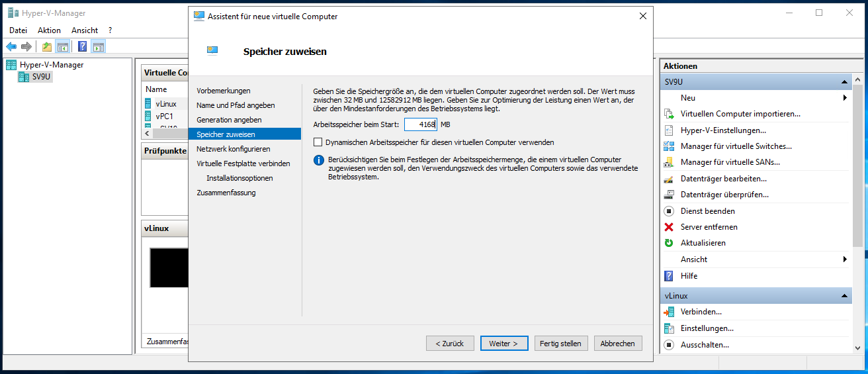Click the Datenträger überprüfen icon
This screenshot has width=868, height=374.
669,195
